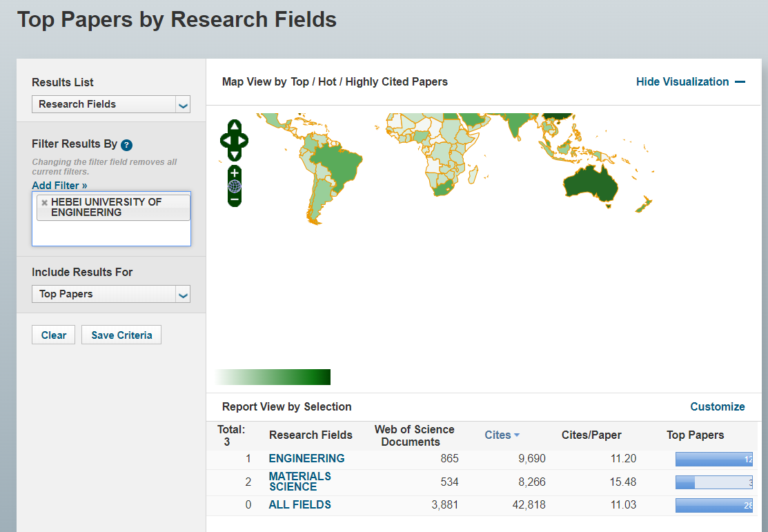768x532 pixels.
Task: Open the Research Fields results list dropdown
Action: [110, 104]
